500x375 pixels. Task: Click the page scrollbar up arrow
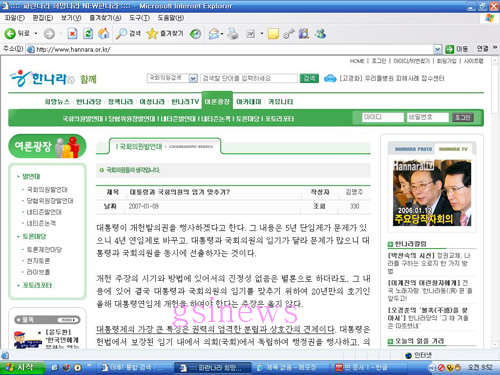pyautogui.click(x=495, y=61)
